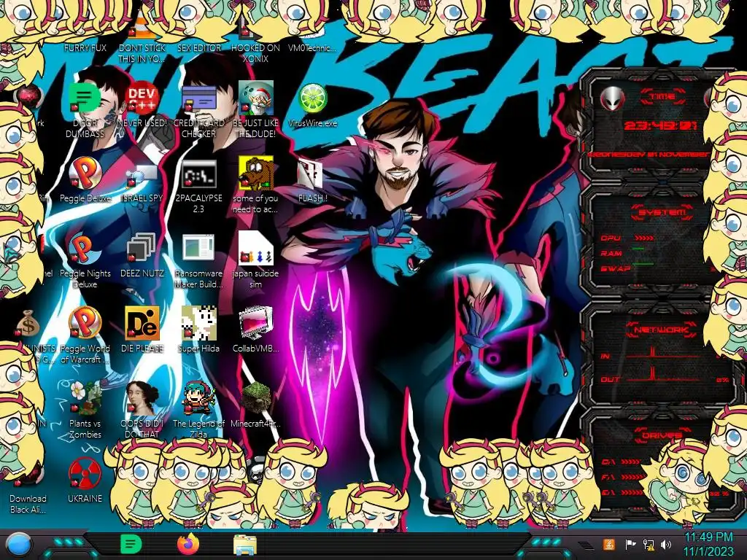Click the SYSTEM header in the widget
Viewport: 747px width, 560px height.
point(662,212)
